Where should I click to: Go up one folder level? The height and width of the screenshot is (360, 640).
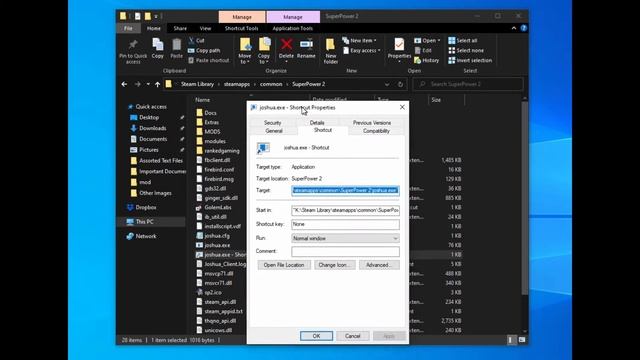[158, 84]
